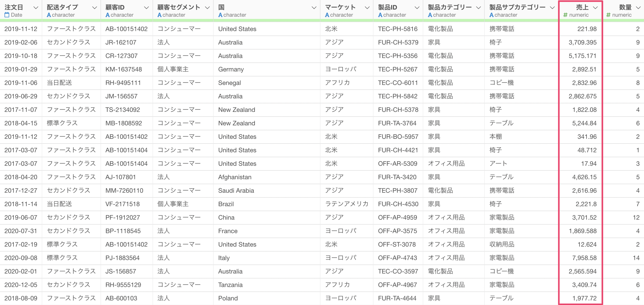Click the character type icon under 製品ID
644x305 pixels.
pyautogui.click(x=380, y=15)
